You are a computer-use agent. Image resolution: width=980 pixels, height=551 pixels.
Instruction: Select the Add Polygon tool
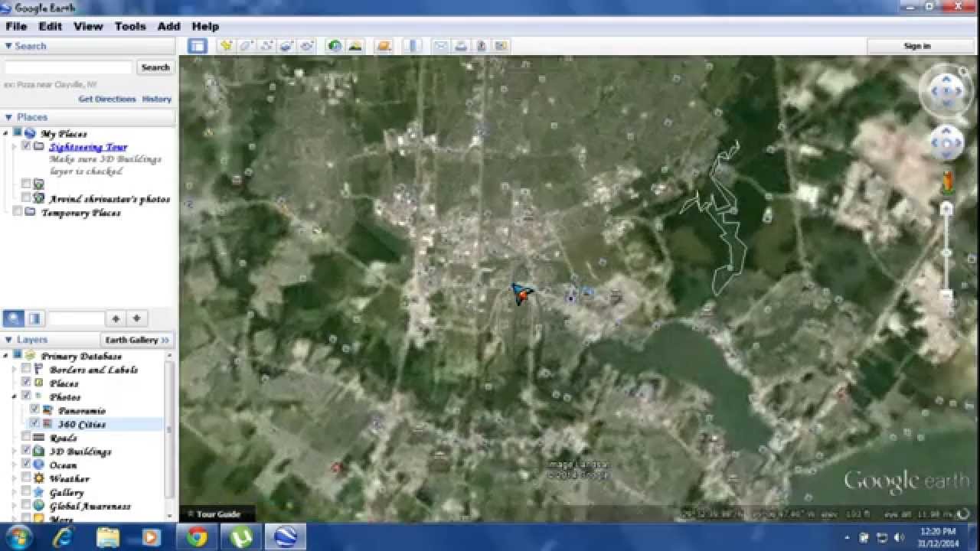[x=247, y=46]
